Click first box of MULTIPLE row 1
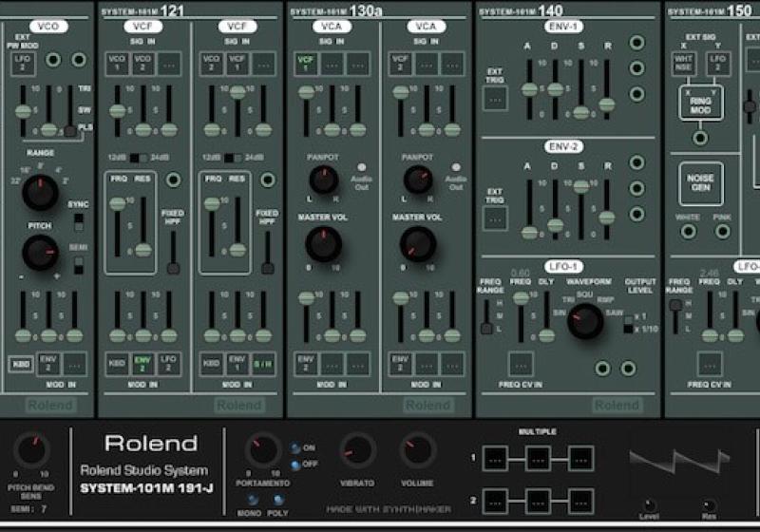 [495, 458]
